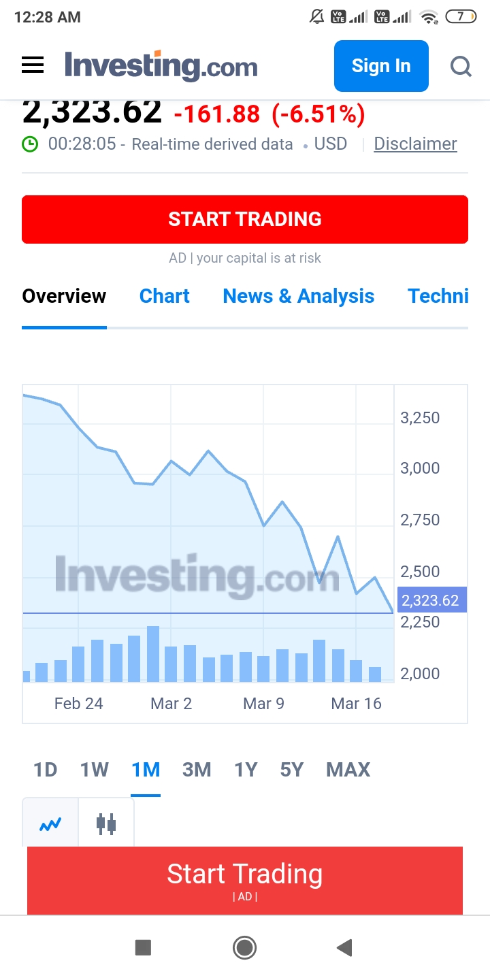The height and width of the screenshot is (980, 490).
Task: Tap Android back triangle button
Action: (344, 947)
